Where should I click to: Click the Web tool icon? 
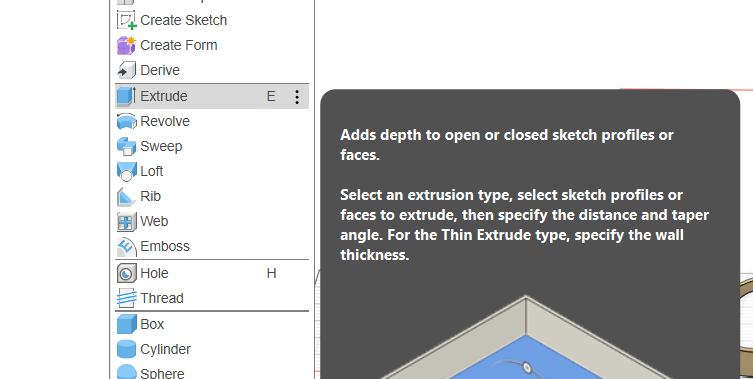point(126,221)
